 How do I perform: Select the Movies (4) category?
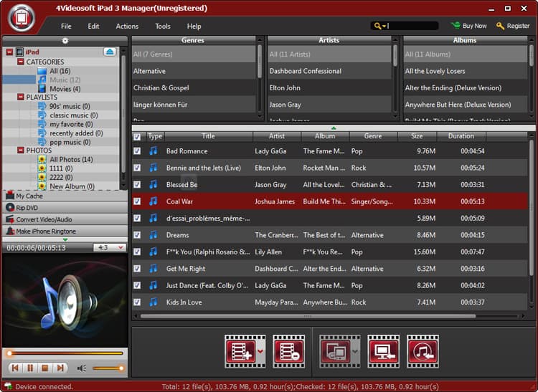tap(65, 89)
